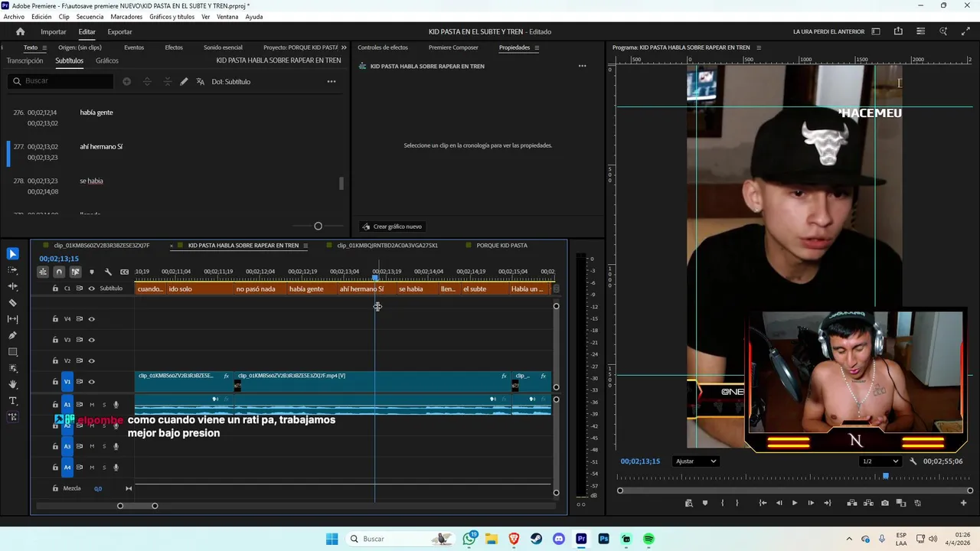Click the add new caption segment icon
This screenshot has height=551, width=980.
point(126,81)
